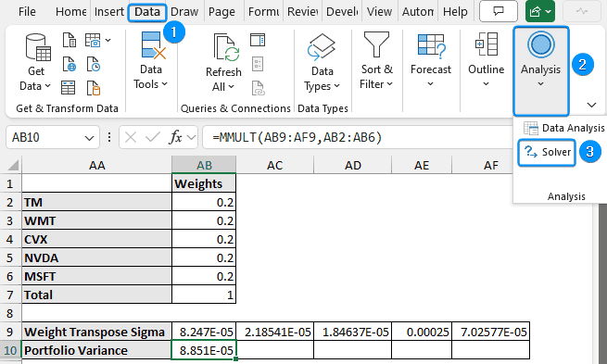The width and height of the screenshot is (607, 364).
Task: Click the MSFT weight cell 0.2
Action: coord(204,277)
